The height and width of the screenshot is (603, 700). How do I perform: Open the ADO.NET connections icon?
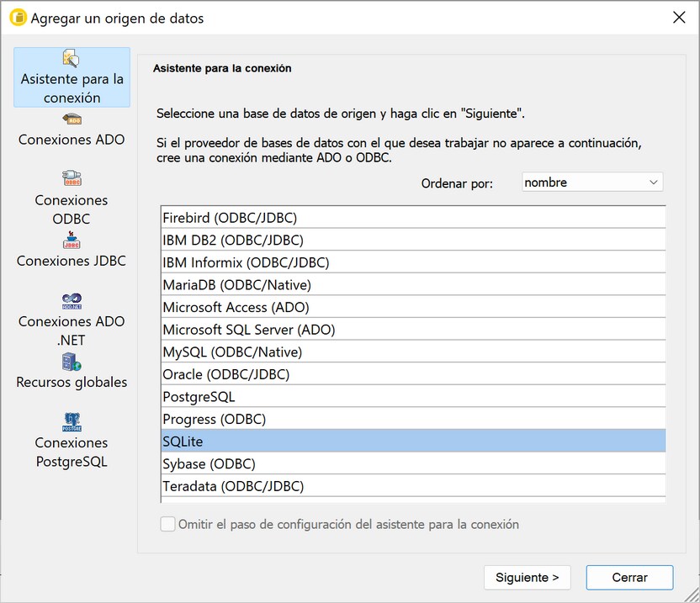point(72,301)
